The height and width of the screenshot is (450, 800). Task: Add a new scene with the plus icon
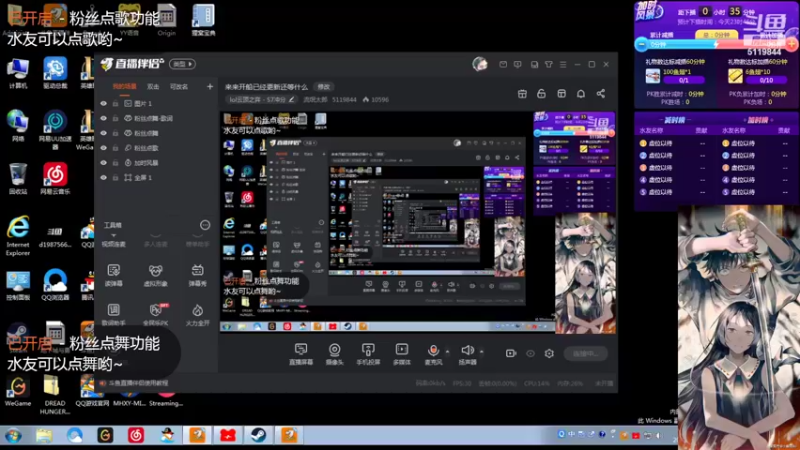coord(210,87)
